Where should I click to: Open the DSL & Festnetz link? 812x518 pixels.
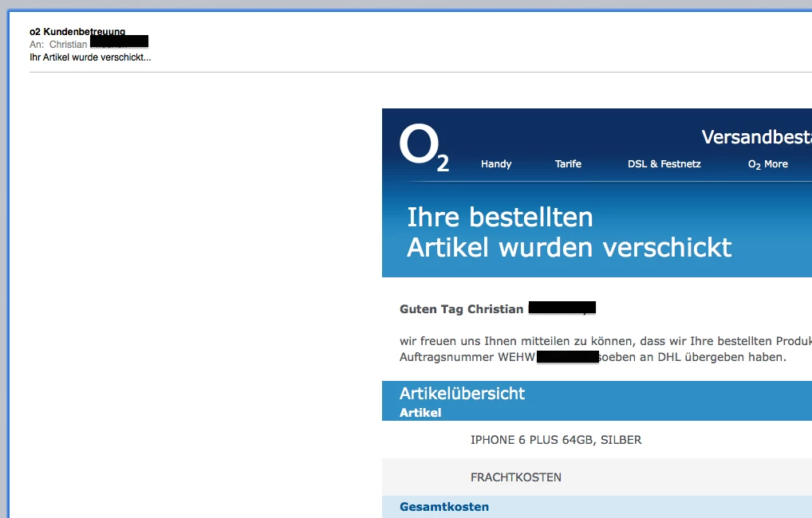pos(664,164)
